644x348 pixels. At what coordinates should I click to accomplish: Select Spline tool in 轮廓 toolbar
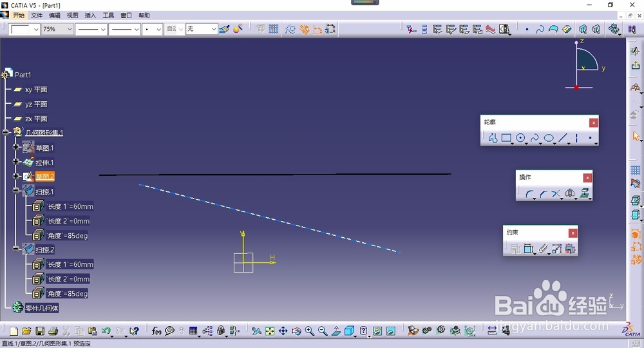coord(535,138)
